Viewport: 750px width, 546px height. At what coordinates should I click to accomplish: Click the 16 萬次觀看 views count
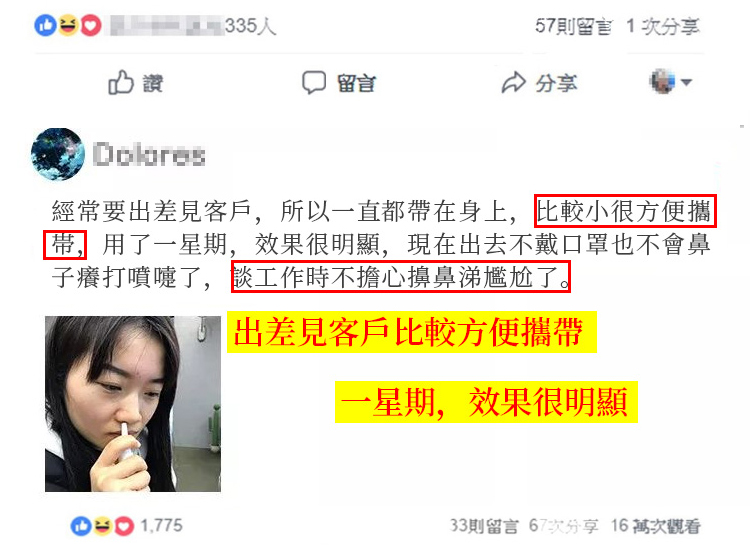tap(656, 526)
